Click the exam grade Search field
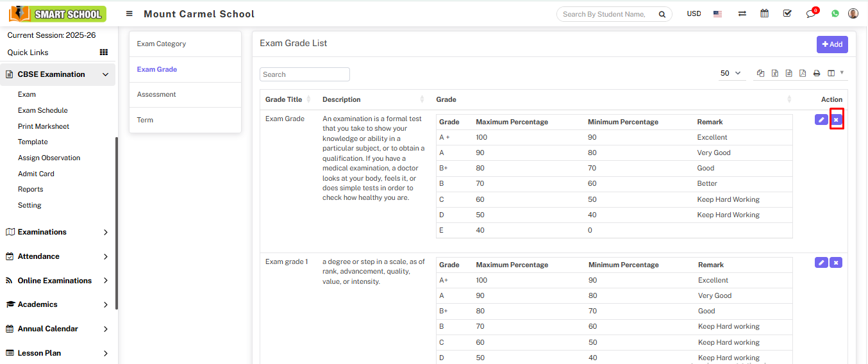The image size is (868, 364). (305, 74)
